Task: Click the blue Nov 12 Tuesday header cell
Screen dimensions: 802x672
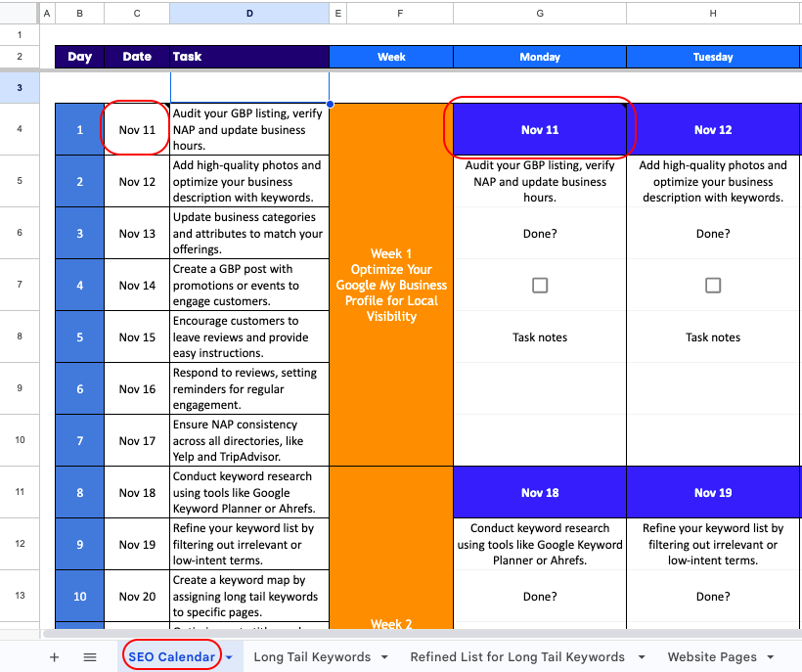Action: click(713, 129)
